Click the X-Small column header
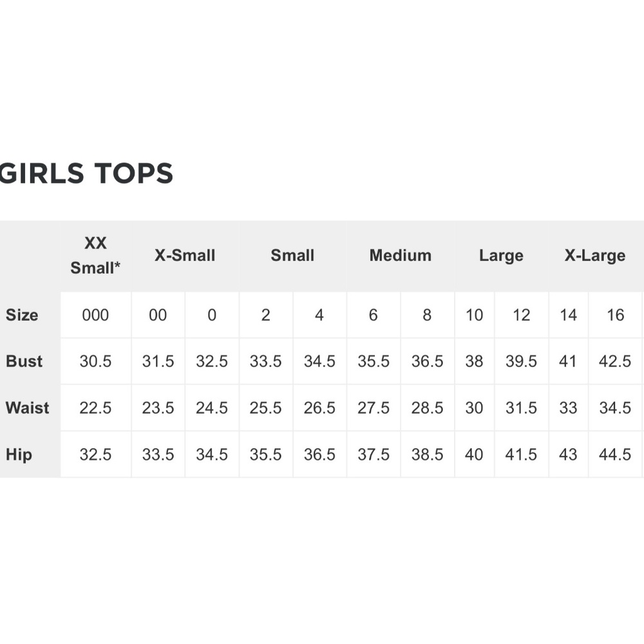This screenshot has height=644, width=644. click(x=185, y=256)
